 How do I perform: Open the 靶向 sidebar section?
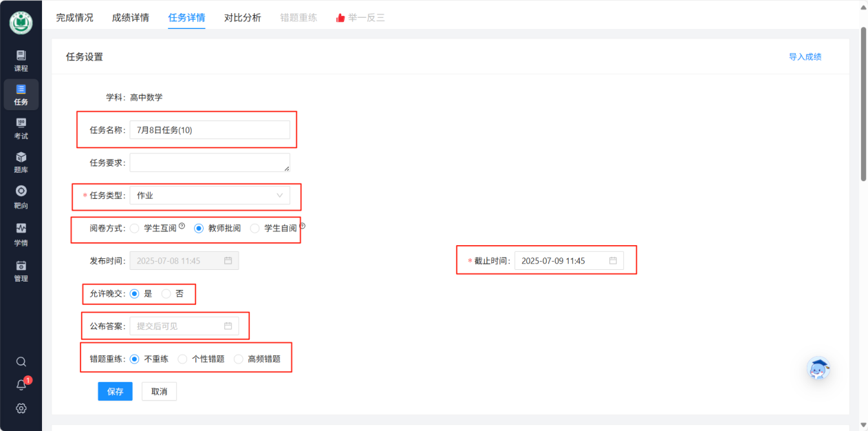[x=21, y=197]
